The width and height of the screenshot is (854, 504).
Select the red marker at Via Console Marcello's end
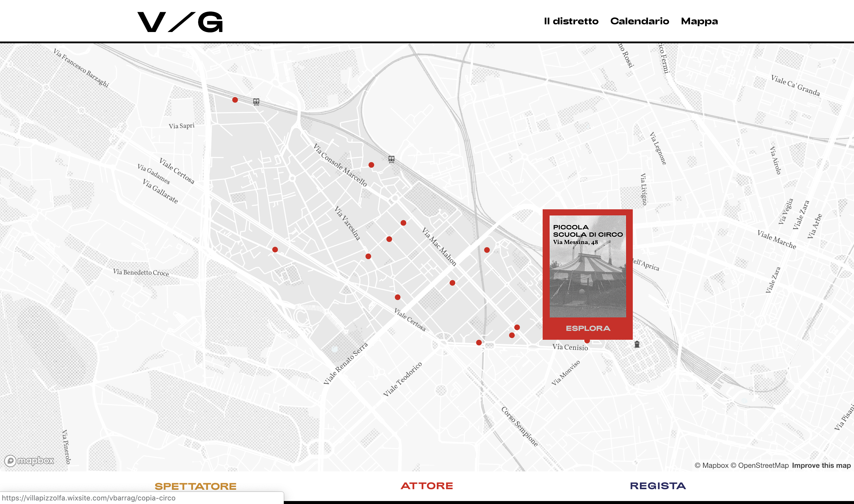pos(371,165)
